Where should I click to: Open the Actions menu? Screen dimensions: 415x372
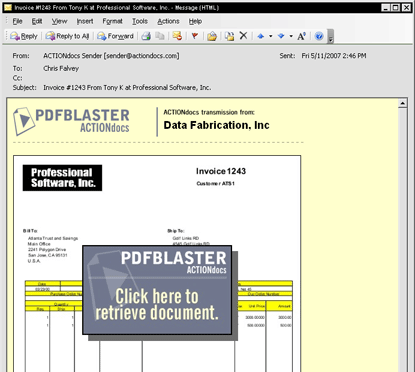pos(168,21)
